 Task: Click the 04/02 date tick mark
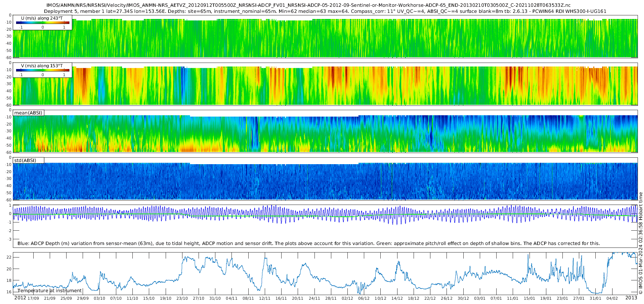tap(612, 298)
